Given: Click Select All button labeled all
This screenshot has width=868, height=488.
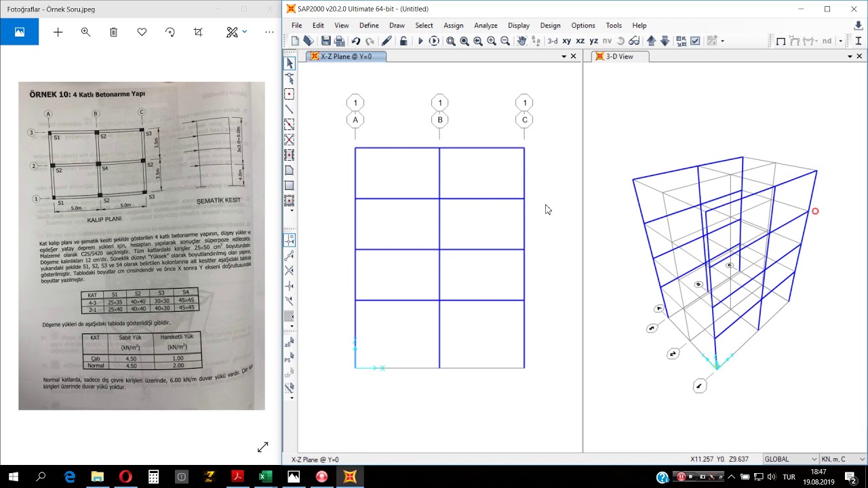Looking at the screenshot, I should 290,343.
